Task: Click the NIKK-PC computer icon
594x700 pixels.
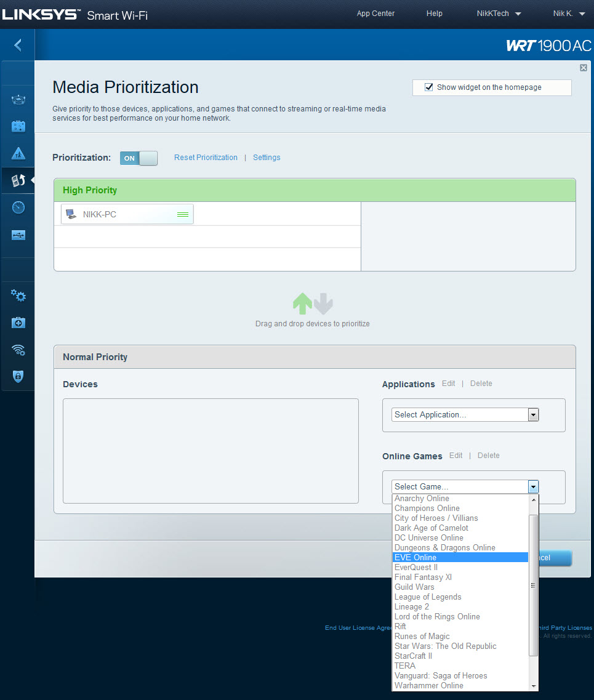Action: [x=71, y=214]
